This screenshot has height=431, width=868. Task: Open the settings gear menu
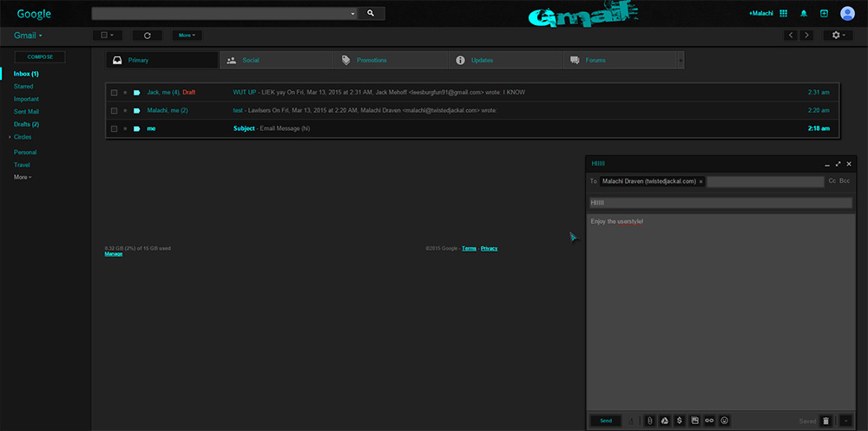[838, 36]
